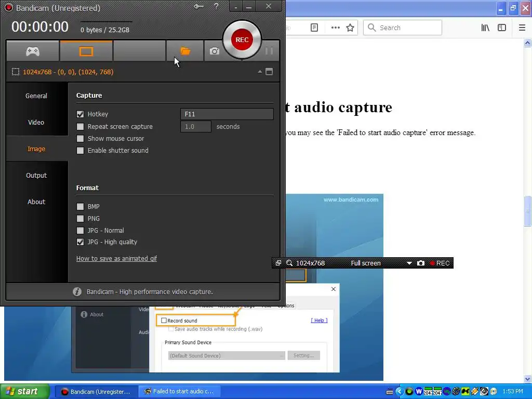Open the General settings tab

(36, 96)
